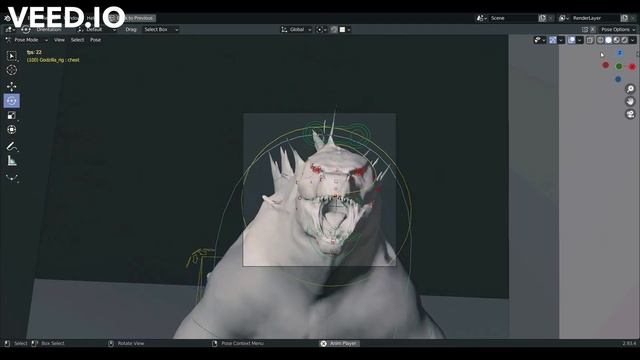Open the Default orientation dropdown
This screenshot has height=360, width=640.
click(97, 29)
